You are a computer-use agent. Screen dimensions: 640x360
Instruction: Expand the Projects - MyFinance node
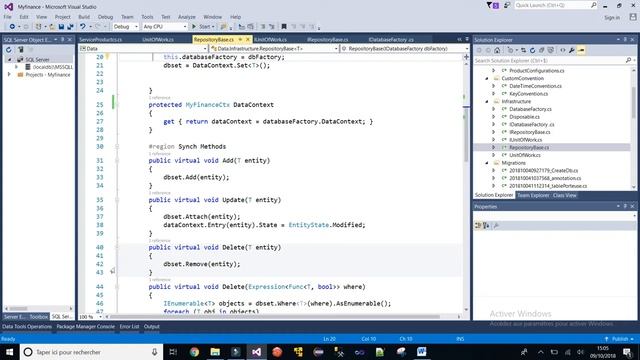pos(9,75)
